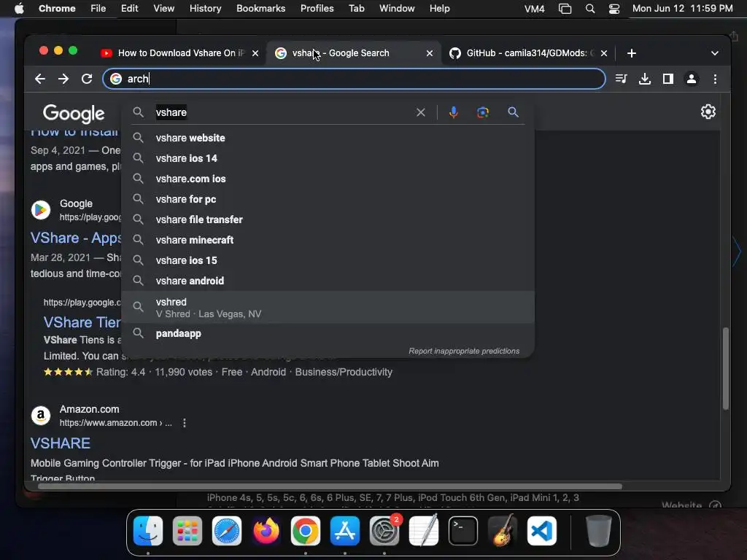
Task: Click the Google logo
Action: point(74,113)
